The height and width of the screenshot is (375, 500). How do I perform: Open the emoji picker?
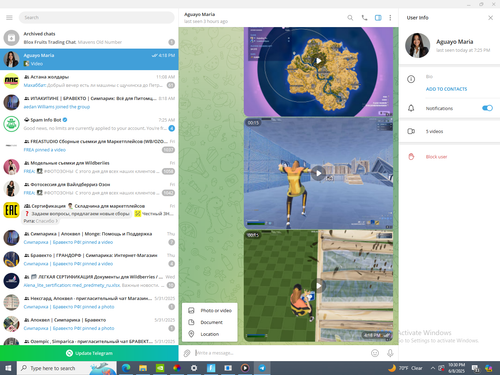click(375, 353)
